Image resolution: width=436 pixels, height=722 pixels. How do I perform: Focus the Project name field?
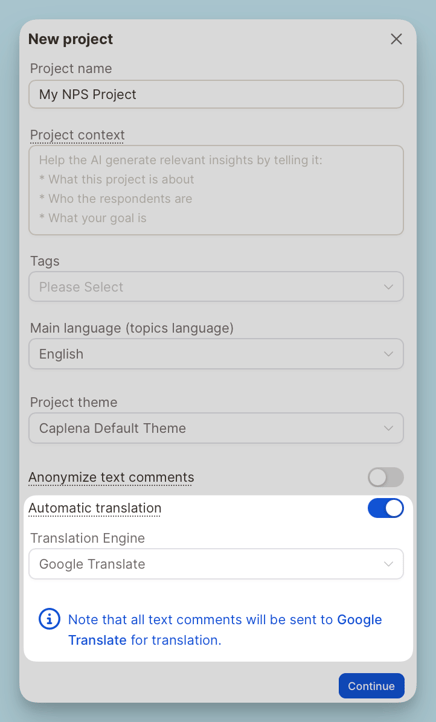(216, 94)
